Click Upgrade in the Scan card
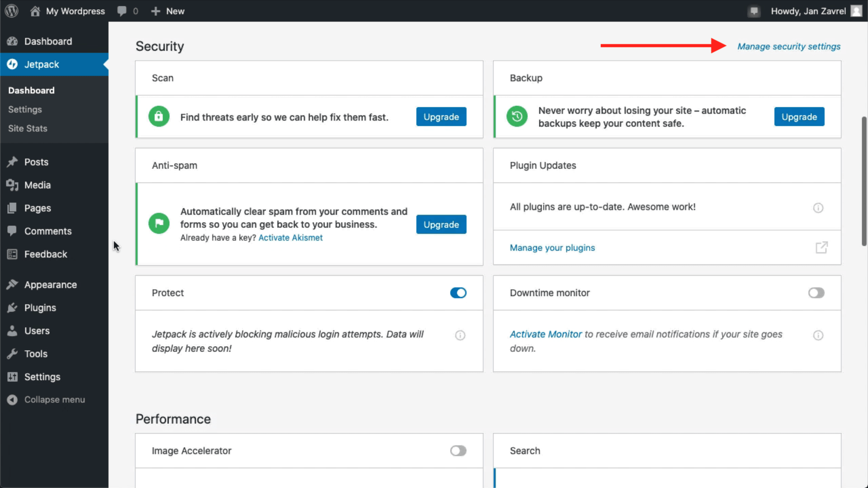The image size is (868, 488). click(x=441, y=117)
